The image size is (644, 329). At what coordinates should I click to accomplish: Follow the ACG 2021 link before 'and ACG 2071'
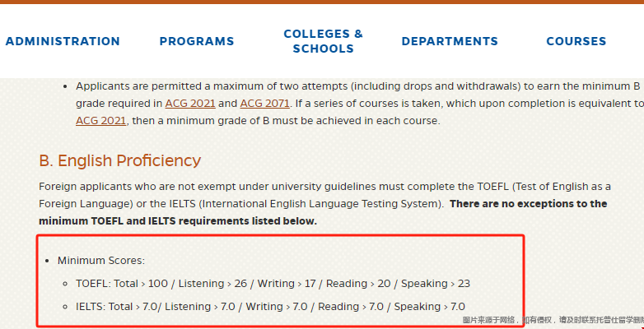point(190,104)
